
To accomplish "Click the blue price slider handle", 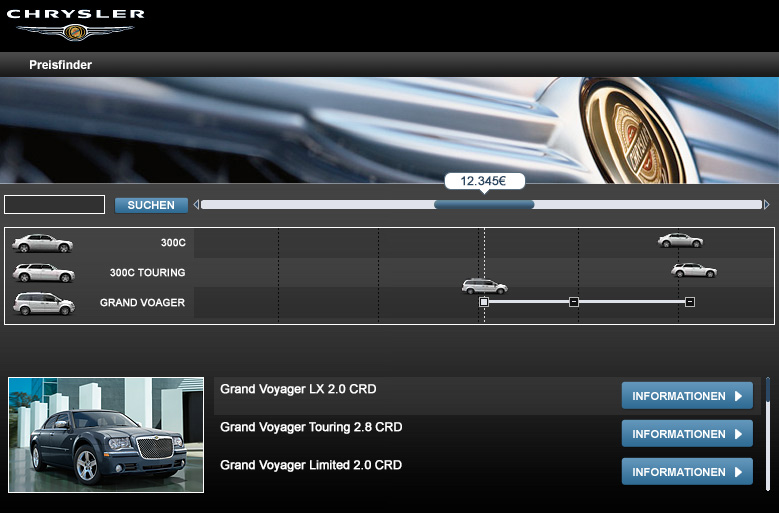I will click(x=484, y=205).
